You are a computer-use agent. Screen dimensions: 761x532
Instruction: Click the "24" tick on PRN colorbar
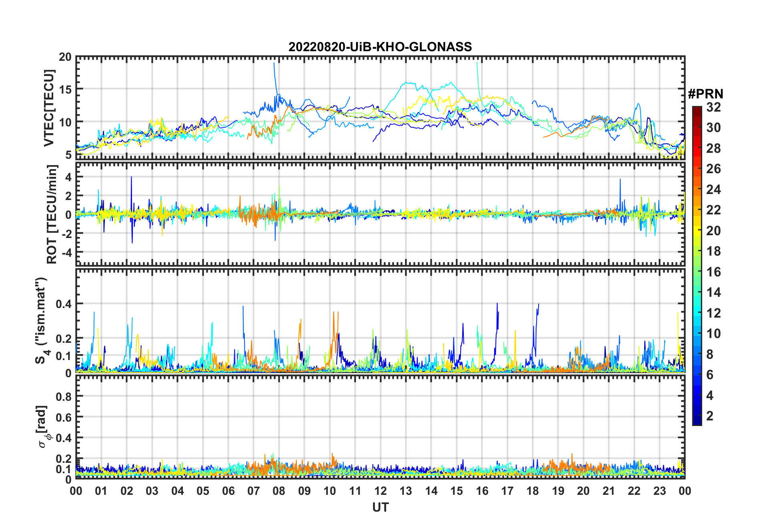tap(713, 190)
